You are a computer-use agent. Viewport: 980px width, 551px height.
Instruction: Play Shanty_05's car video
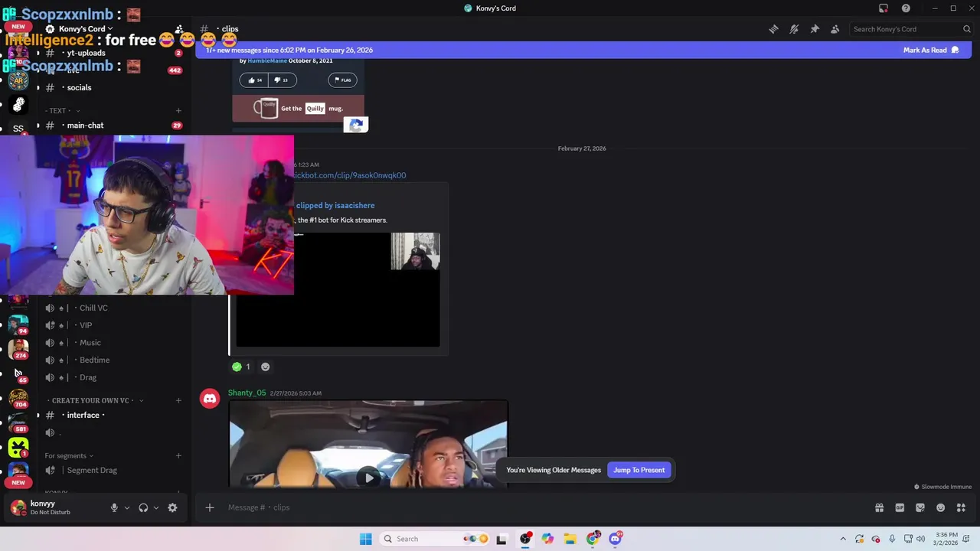369,478
